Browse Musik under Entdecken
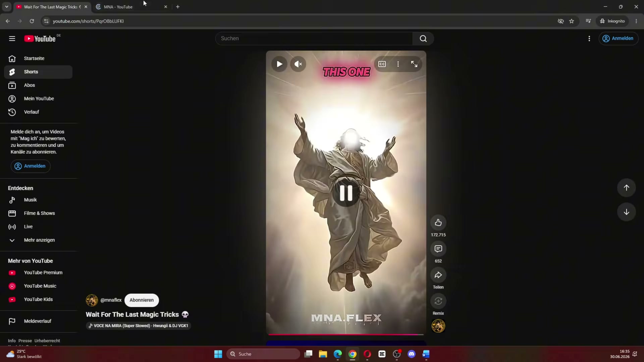 38,200
